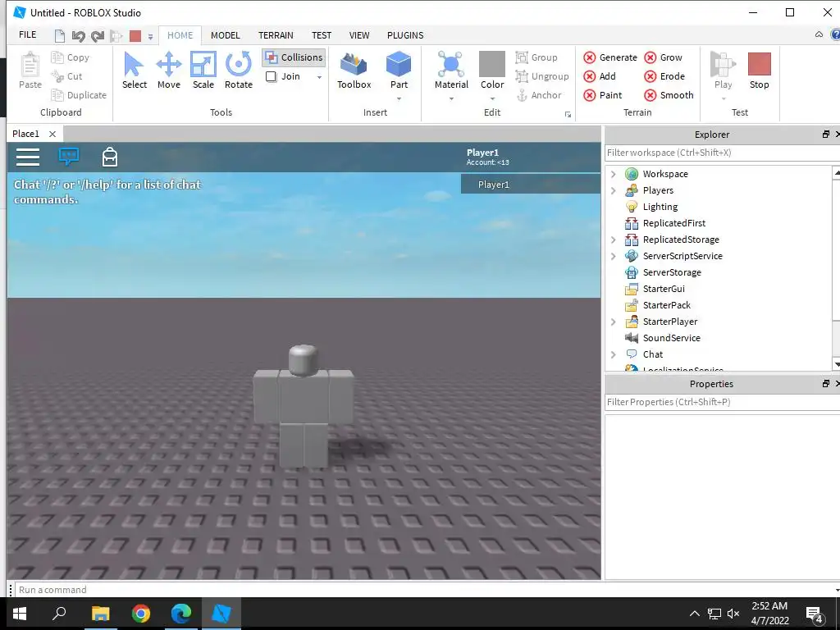Toggle the in-game chat bubble icon
840x630 pixels.
tap(69, 157)
